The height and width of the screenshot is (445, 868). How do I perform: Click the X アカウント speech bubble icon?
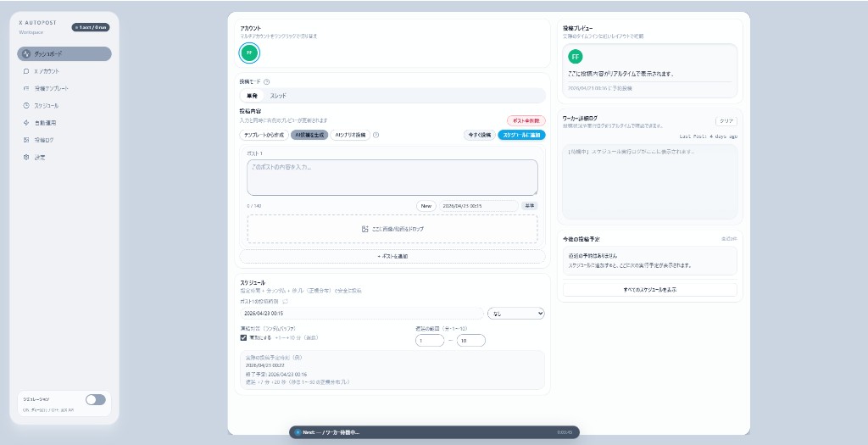click(x=26, y=71)
